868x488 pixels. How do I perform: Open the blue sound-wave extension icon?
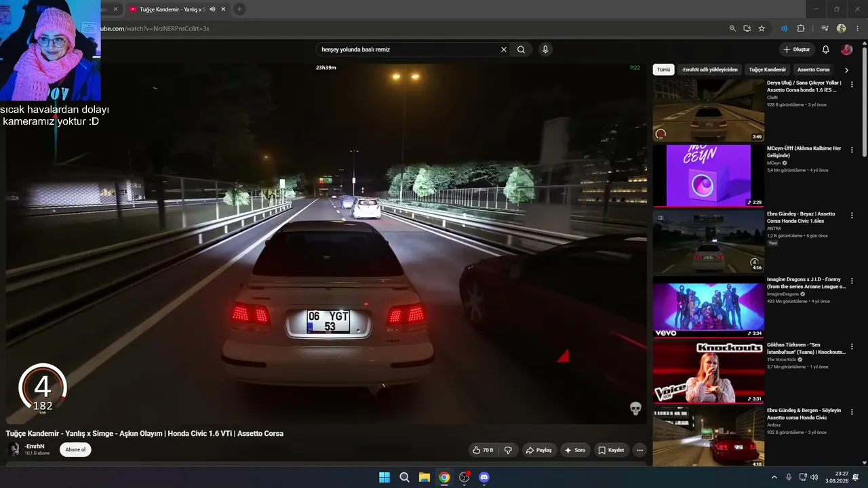pyautogui.click(x=784, y=28)
